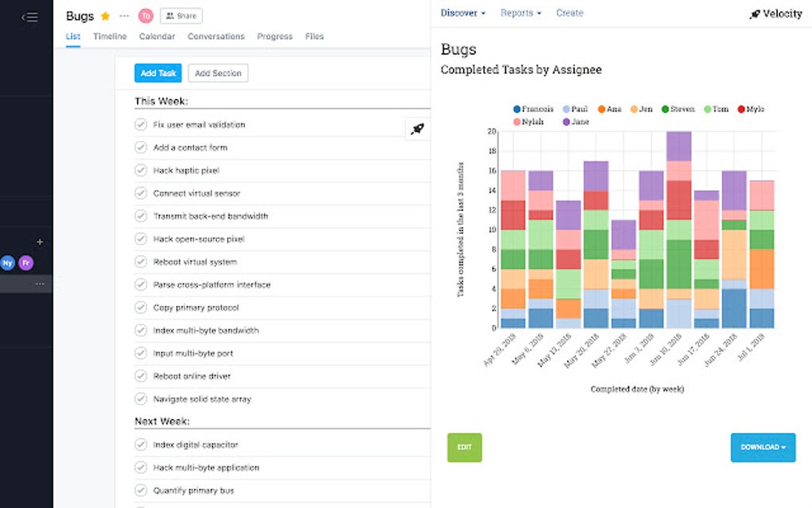The image size is (812, 508).
Task: Click the pink member avatar next to Share
Action: 145,16
